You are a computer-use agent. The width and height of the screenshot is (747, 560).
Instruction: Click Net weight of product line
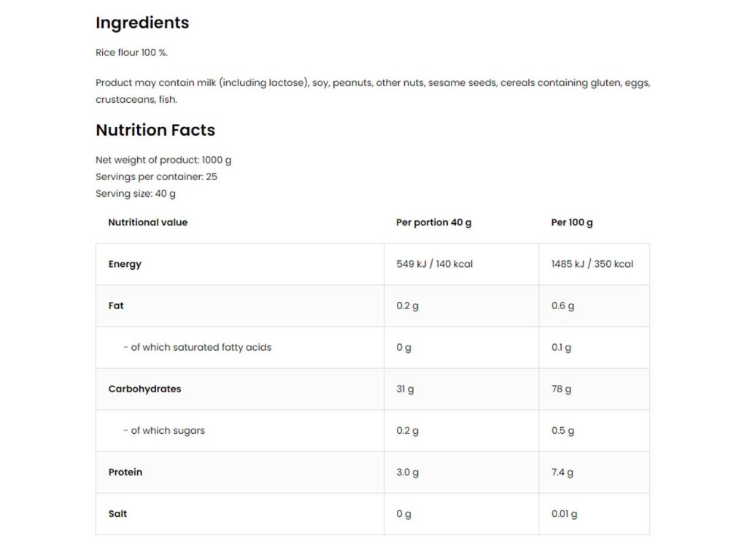(x=163, y=160)
